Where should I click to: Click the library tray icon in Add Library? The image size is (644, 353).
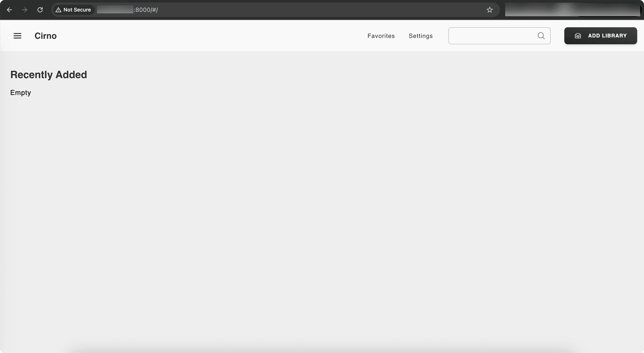pyautogui.click(x=578, y=36)
